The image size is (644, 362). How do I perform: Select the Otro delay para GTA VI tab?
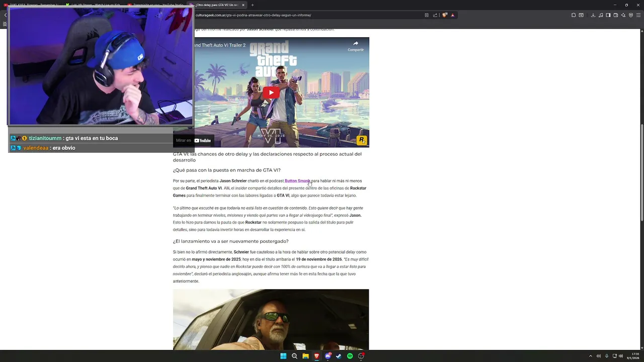(216, 5)
